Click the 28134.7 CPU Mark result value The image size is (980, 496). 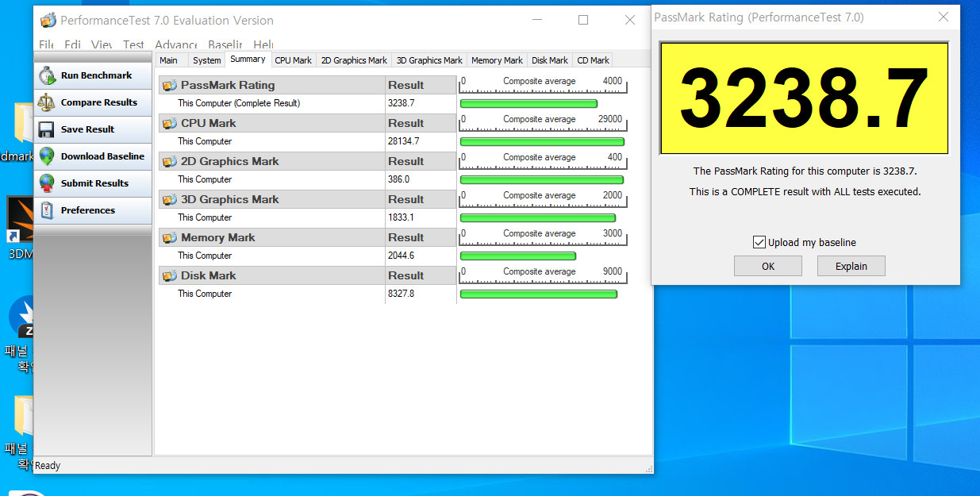point(403,141)
